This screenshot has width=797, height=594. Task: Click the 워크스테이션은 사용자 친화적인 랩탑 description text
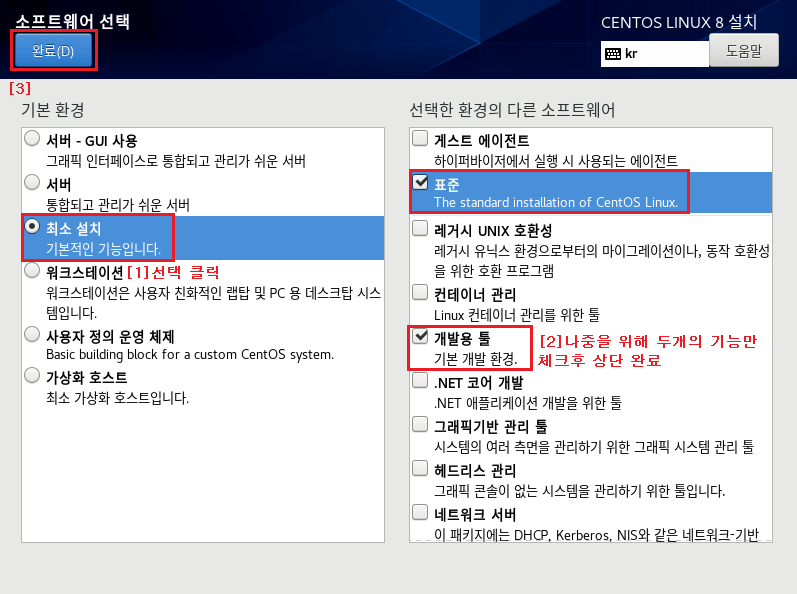[213, 302]
